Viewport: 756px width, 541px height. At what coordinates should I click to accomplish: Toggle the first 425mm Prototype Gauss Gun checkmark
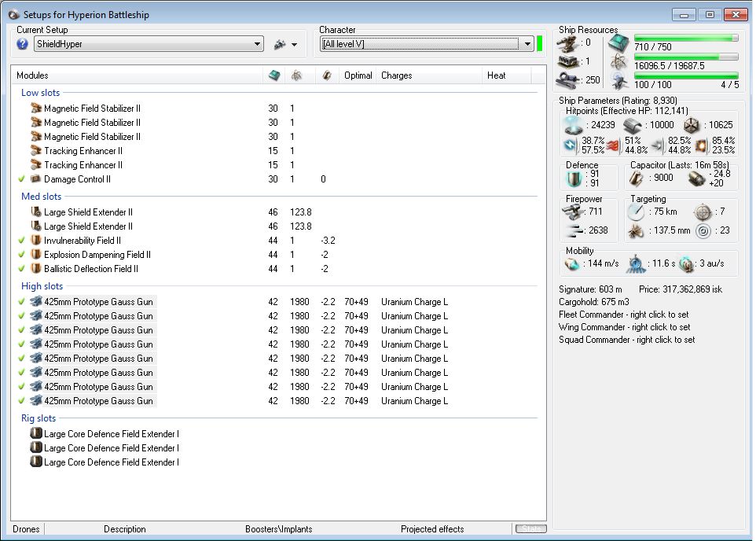coord(22,302)
